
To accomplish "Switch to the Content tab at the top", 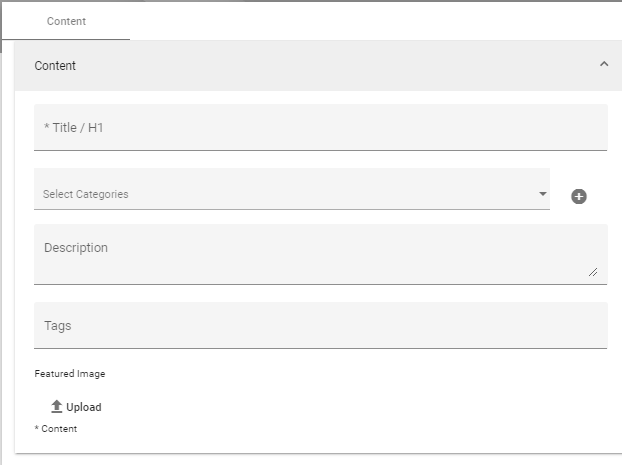I will [x=66, y=21].
